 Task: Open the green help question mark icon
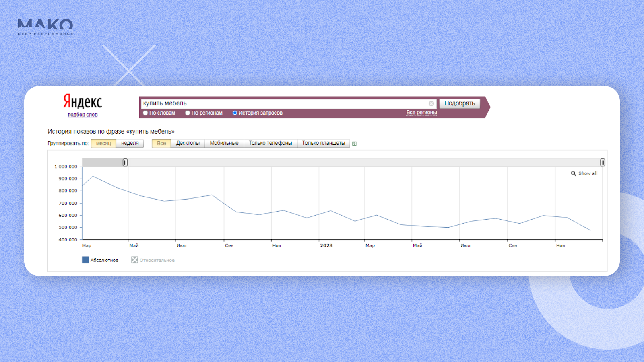tap(354, 144)
